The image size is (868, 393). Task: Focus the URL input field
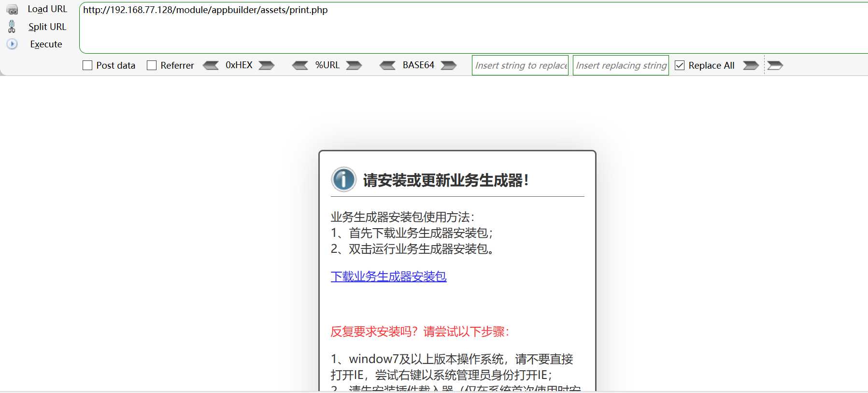pos(473,28)
